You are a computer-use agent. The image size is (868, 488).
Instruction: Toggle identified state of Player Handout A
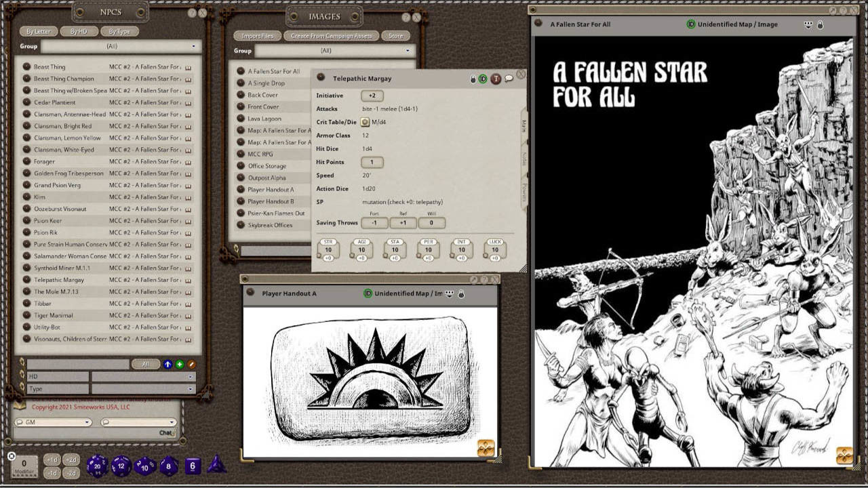[368, 293]
